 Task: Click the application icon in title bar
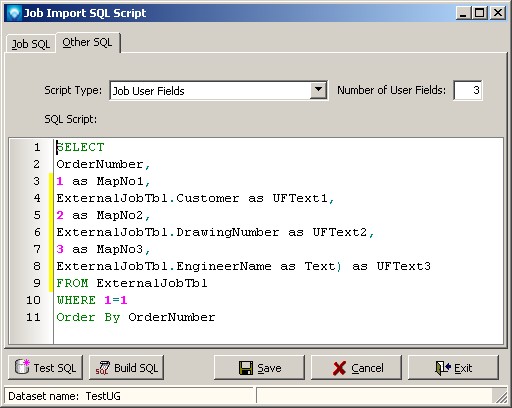pyautogui.click(x=14, y=13)
